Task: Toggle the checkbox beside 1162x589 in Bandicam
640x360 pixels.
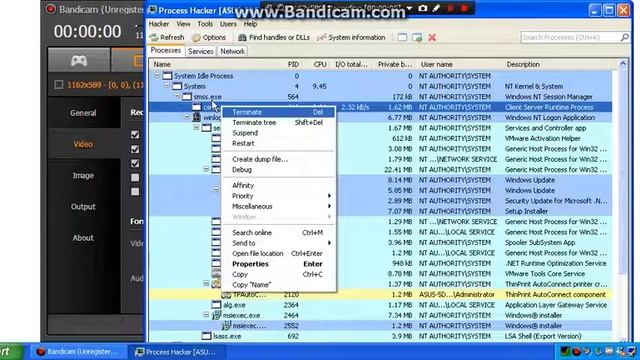Action: pyautogui.click(x=59, y=85)
